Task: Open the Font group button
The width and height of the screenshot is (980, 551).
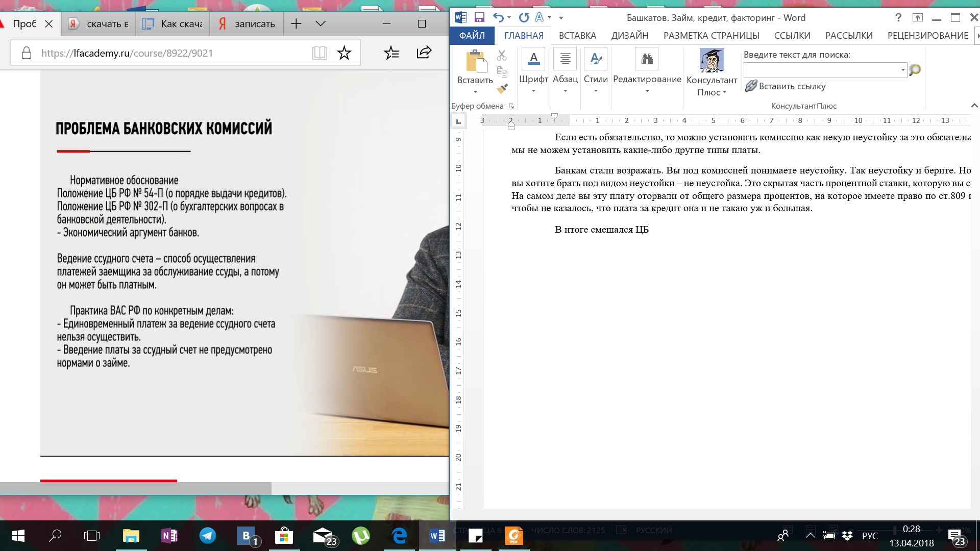Action: pyautogui.click(x=533, y=71)
